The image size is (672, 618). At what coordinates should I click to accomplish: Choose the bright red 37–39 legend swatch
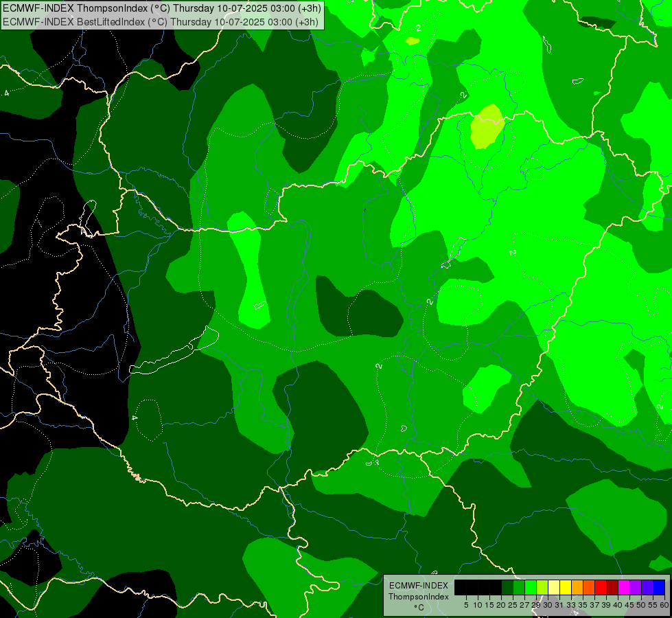(601, 587)
